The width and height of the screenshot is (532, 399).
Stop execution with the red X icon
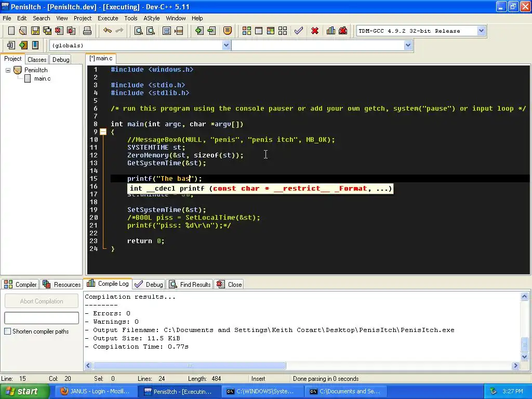[x=315, y=31]
